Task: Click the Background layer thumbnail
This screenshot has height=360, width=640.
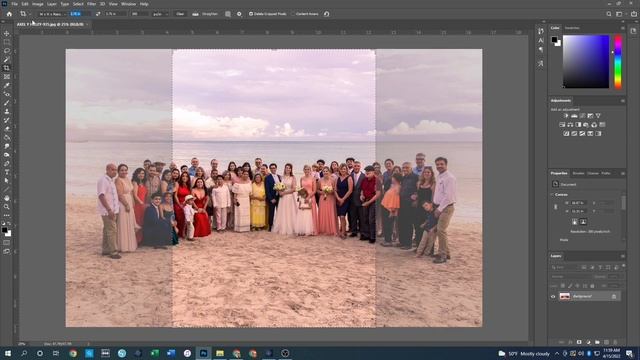Action: (564, 296)
